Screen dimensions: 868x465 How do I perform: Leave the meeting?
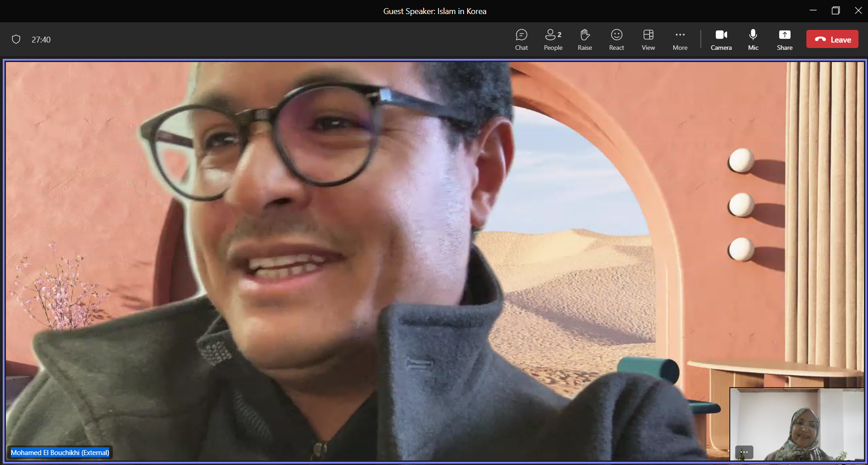(x=832, y=39)
